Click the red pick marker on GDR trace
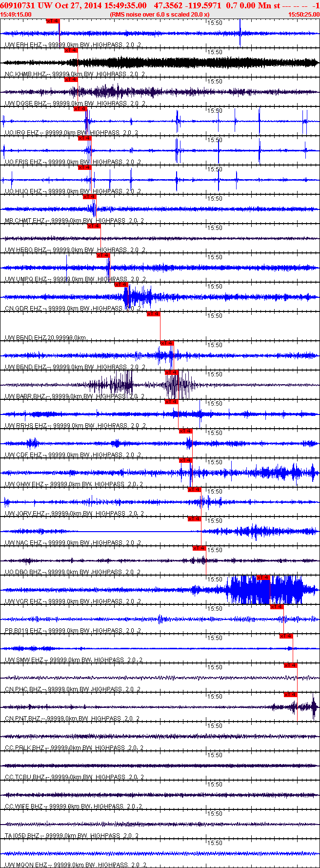Image resolution: width=320 pixels, height=868 pixels. point(121,285)
